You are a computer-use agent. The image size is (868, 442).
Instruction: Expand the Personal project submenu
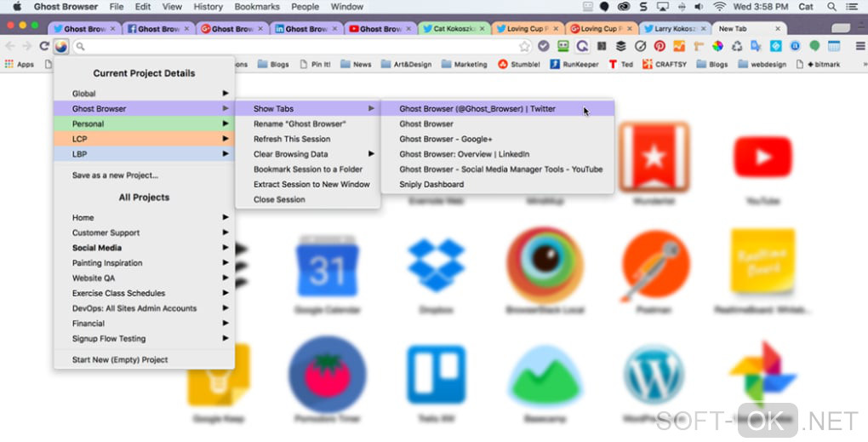click(x=144, y=123)
